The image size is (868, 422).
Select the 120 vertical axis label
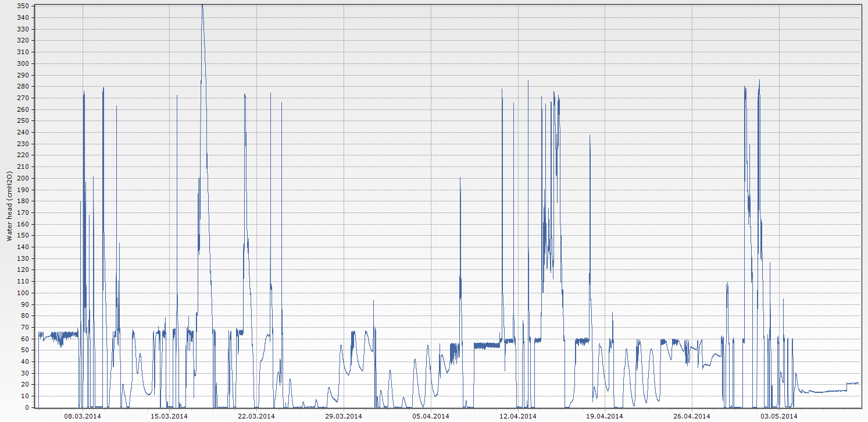tap(23, 270)
